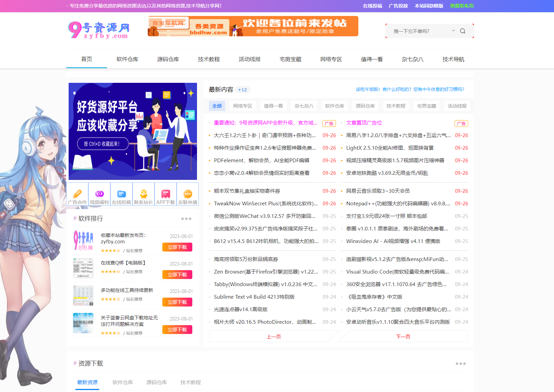Screen dimensions: 554x392
Task: Open the bbdhw.com orange banner ad
Action: (x=253, y=26)
